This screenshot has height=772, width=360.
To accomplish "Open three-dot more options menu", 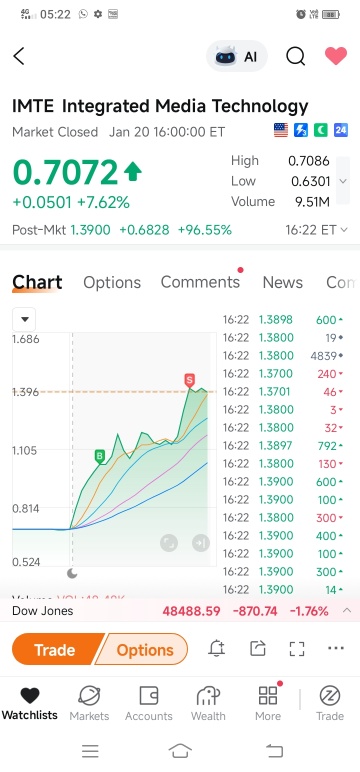I will (x=336, y=648).
